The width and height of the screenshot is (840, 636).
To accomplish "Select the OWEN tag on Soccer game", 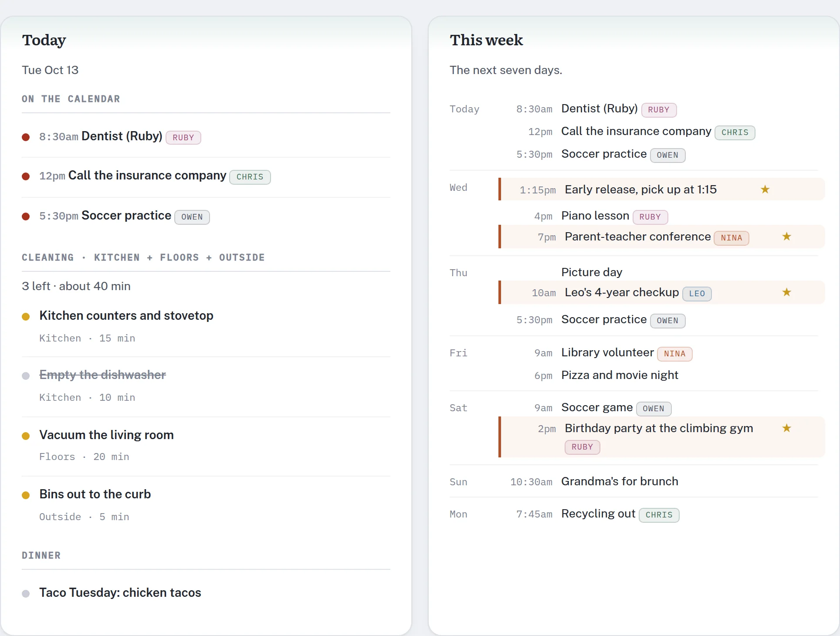I will (654, 409).
